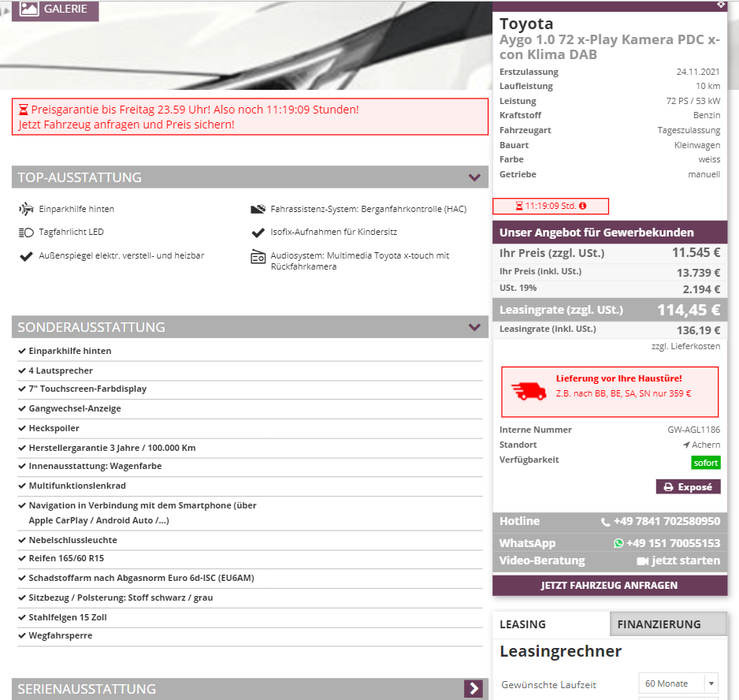Click the Herstellergarantie 3 Jahre / 100.000 Km entry
The height and width of the screenshot is (700, 739).
point(112,448)
